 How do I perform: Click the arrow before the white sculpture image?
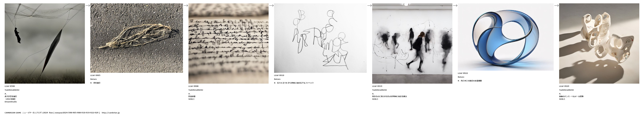[x=556, y=5]
